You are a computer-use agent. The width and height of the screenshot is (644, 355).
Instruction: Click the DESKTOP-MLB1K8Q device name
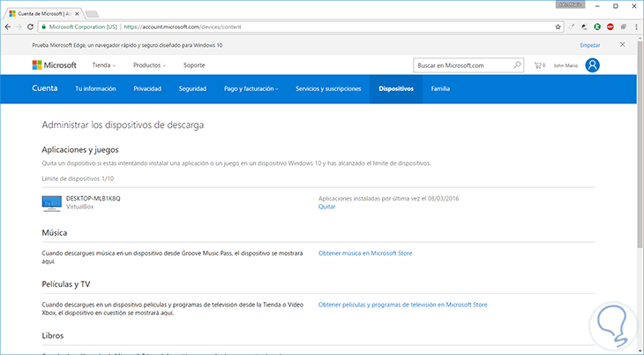94,199
